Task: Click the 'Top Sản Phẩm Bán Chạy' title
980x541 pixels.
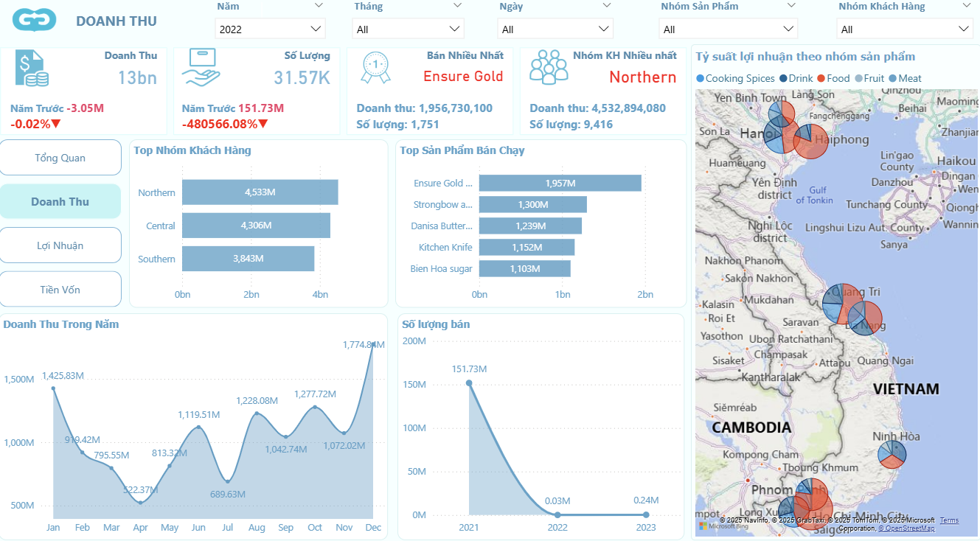Action: click(462, 150)
